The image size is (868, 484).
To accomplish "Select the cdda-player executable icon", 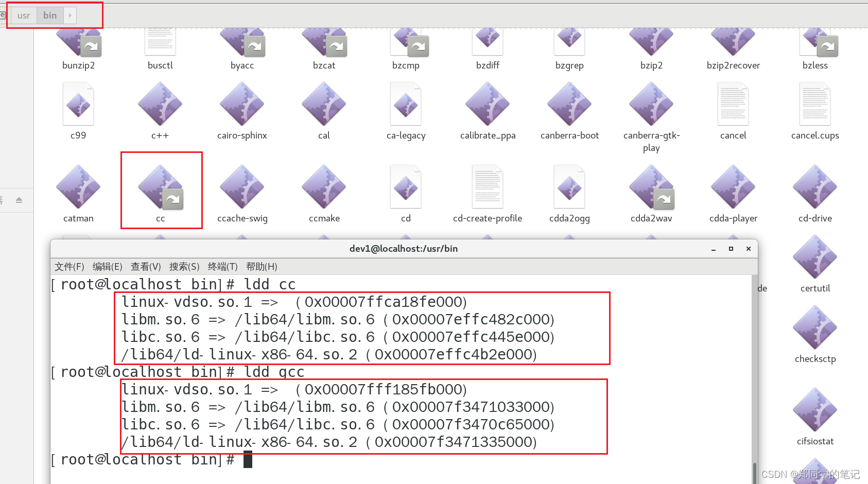I will [x=733, y=187].
